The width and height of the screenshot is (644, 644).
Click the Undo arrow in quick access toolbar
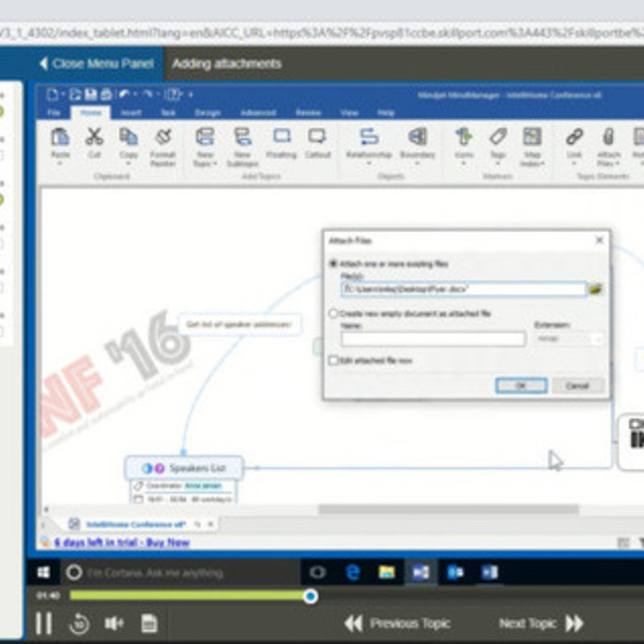coord(124,94)
